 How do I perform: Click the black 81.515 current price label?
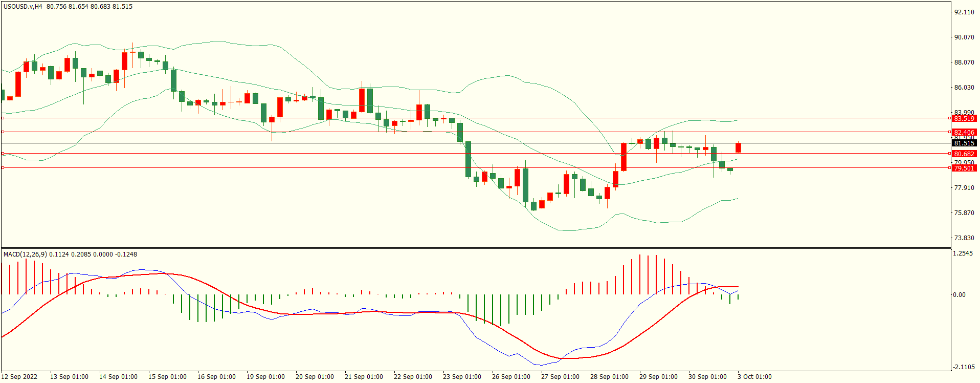coord(964,143)
